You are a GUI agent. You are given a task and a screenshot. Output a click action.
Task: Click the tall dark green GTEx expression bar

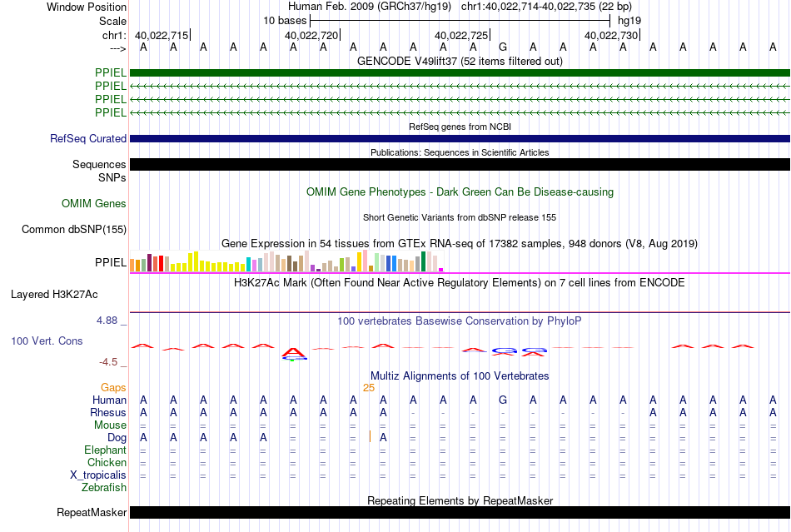pos(424,261)
